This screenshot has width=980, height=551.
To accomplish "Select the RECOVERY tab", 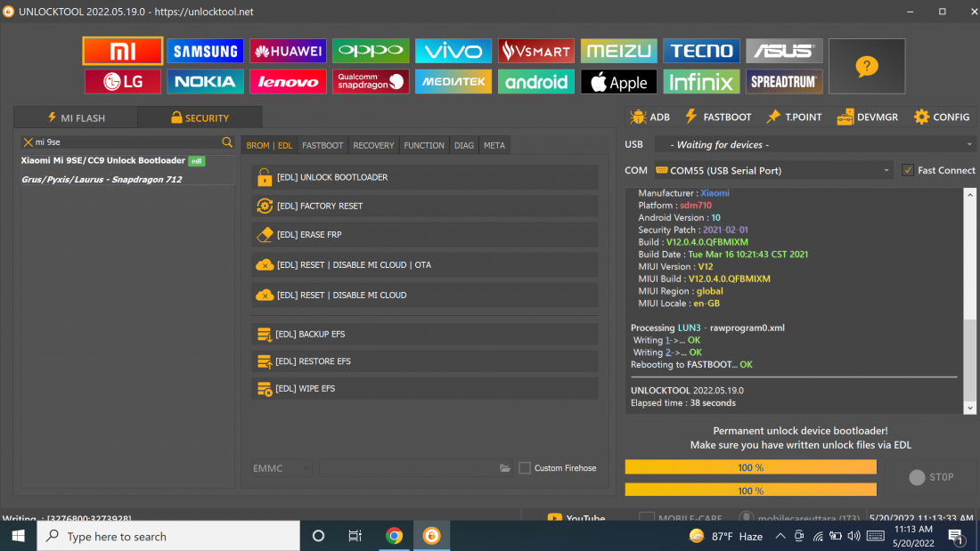I will (374, 146).
